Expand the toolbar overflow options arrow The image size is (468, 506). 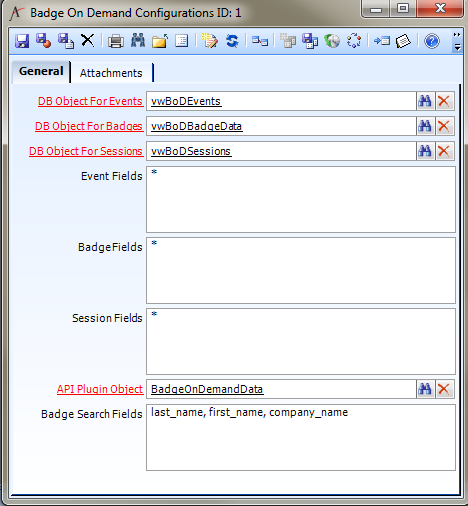[457, 41]
